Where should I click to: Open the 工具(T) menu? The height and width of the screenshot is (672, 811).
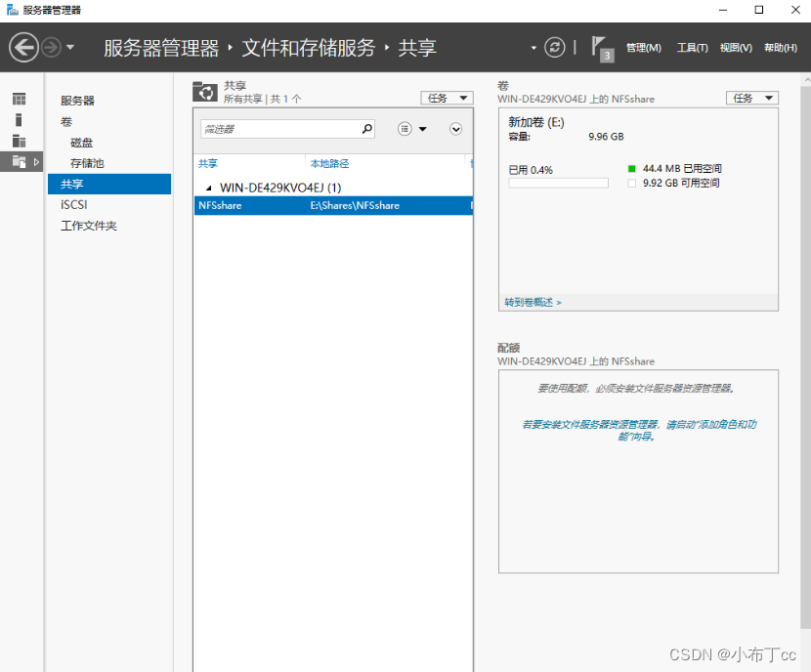point(693,48)
